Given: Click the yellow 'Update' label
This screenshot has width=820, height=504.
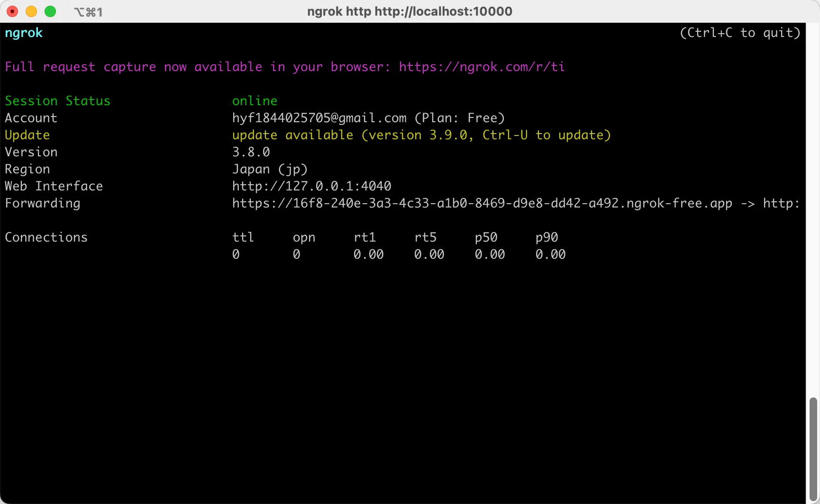Looking at the screenshot, I should (x=27, y=135).
